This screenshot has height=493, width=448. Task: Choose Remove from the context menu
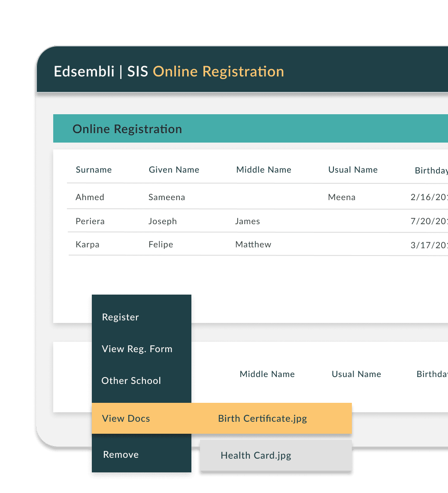tap(121, 455)
